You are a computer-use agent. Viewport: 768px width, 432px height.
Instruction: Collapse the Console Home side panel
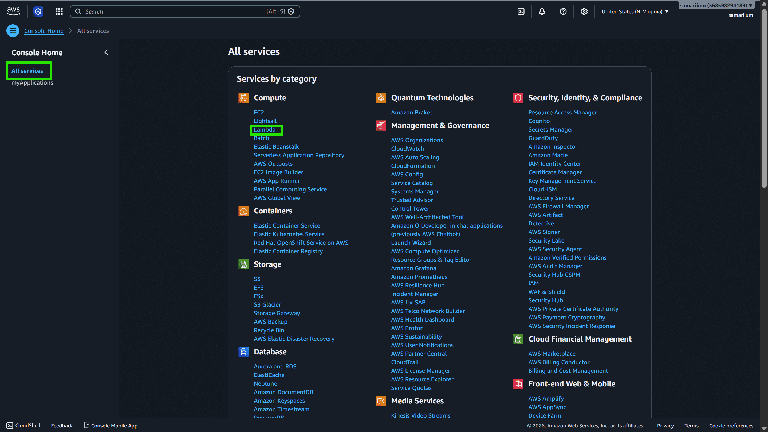pos(106,52)
